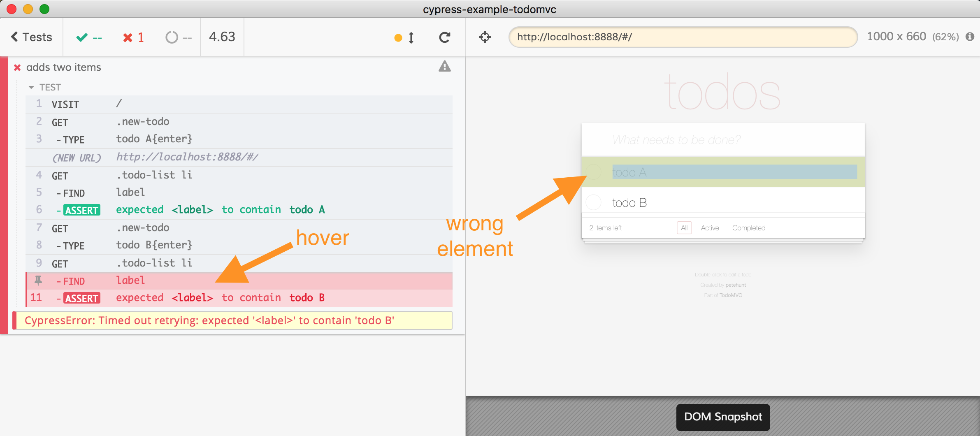The image size is (980, 436).
Task: Click the pin icon on FIND label row
Action: (38, 281)
